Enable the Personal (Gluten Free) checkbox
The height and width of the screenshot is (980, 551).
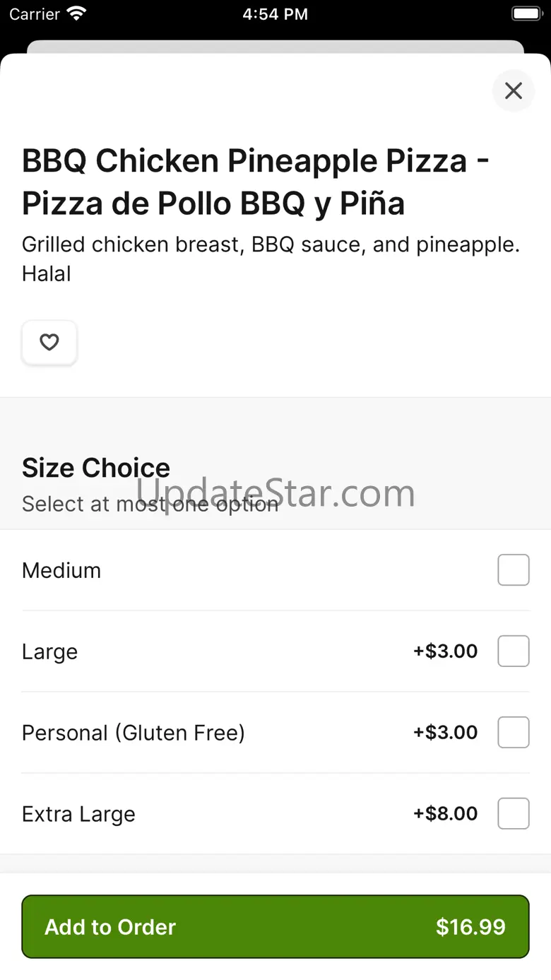(x=514, y=733)
